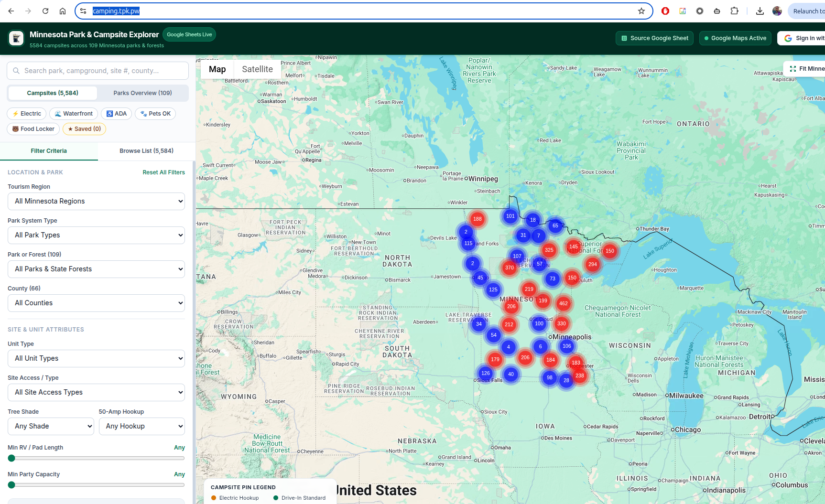Click the red 294 campsite cluster
The image size is (825, 504).
[x=593, y=264]
